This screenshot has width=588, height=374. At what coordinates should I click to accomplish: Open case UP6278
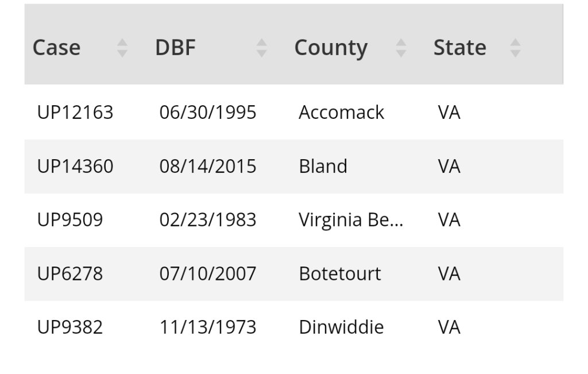[70, 274]
